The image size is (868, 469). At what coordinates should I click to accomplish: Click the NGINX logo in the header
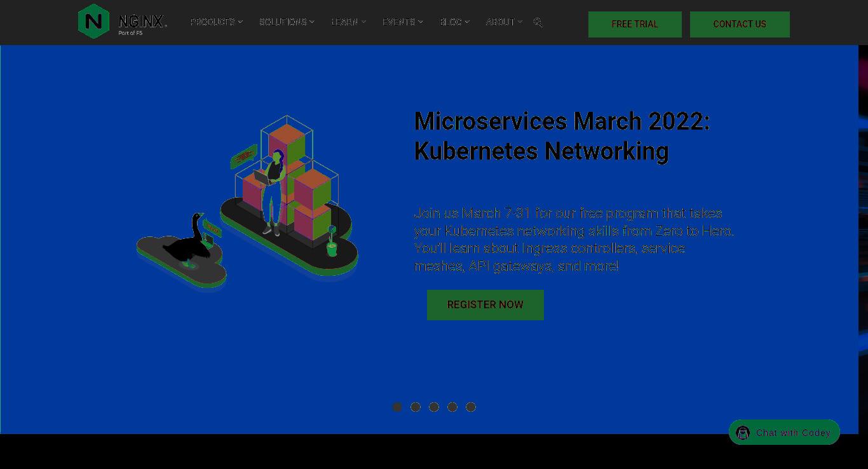(123, 22)
